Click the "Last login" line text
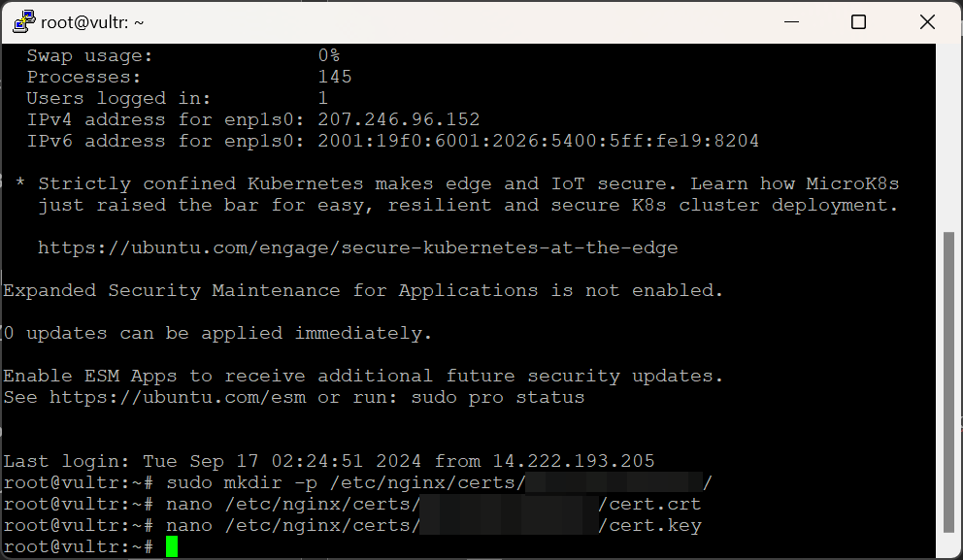 329,462
